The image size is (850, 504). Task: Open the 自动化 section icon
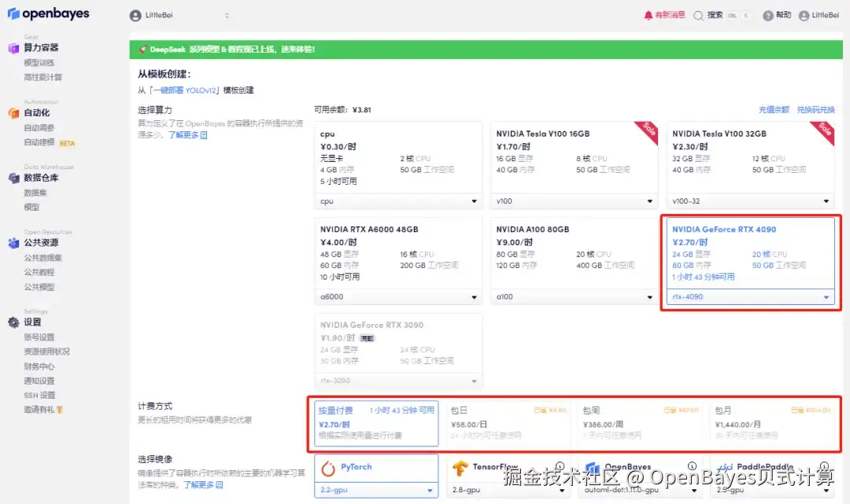13,113
